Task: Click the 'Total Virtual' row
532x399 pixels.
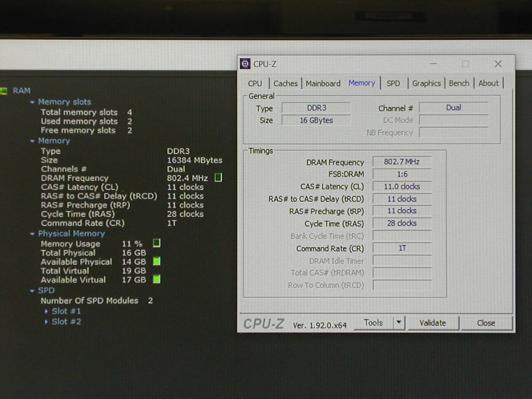Action: tap(94, 270)
